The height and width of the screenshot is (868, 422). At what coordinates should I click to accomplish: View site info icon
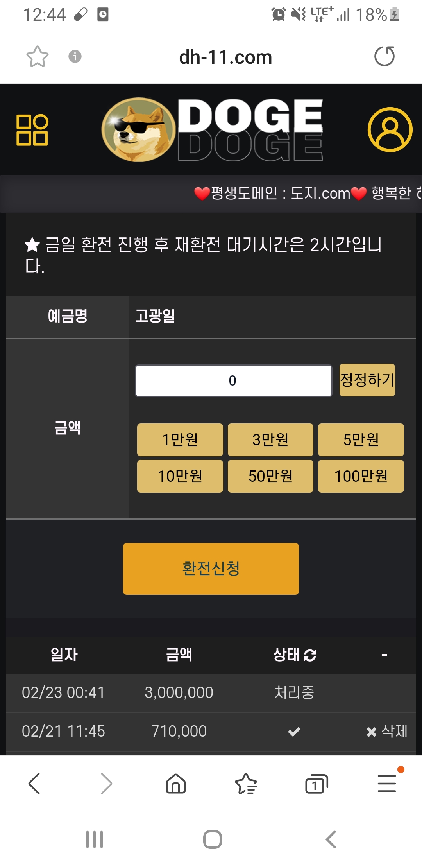click(75, 57)
